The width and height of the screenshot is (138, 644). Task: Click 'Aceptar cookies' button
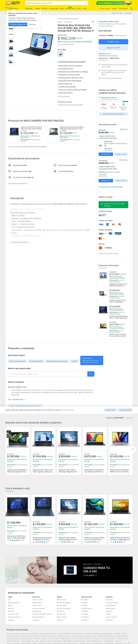110,410
